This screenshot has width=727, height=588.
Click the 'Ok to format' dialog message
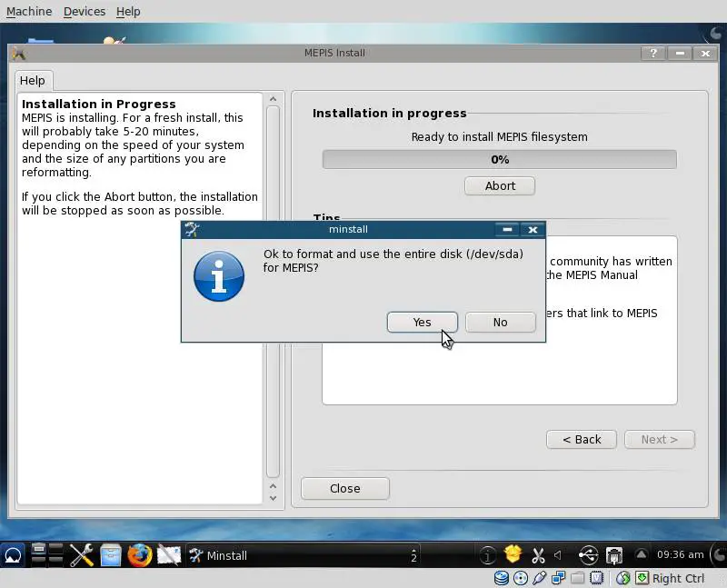[393, 261]
